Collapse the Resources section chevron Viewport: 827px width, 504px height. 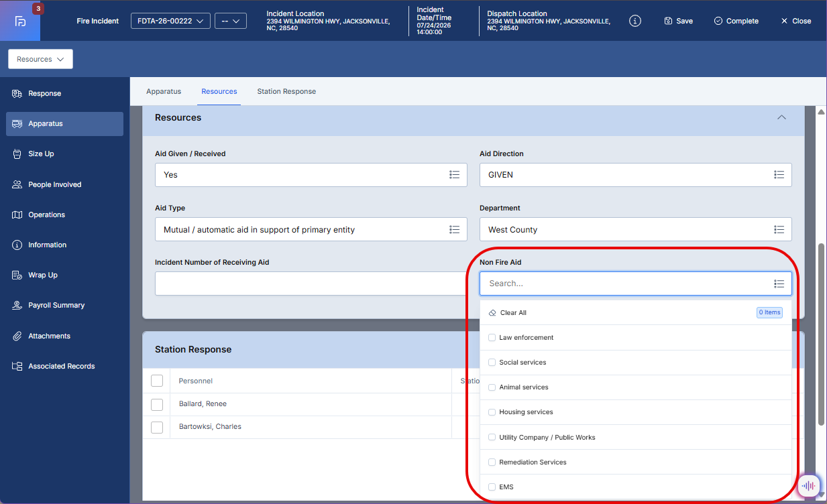[781, 117]
